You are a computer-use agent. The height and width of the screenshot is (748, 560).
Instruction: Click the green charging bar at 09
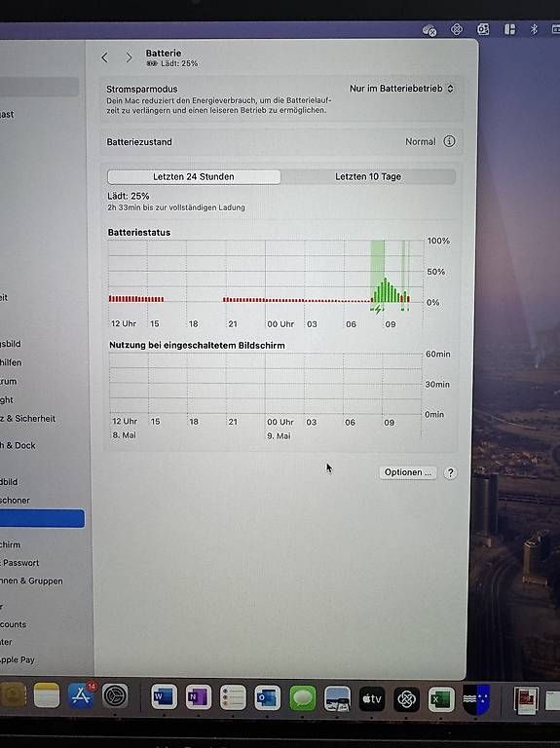point(386,289)
